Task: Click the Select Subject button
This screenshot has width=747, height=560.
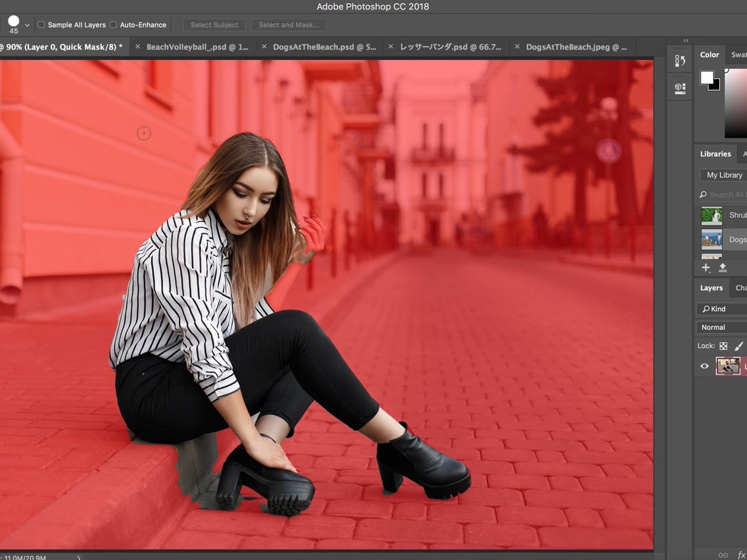Action: (x=214, y=24)
